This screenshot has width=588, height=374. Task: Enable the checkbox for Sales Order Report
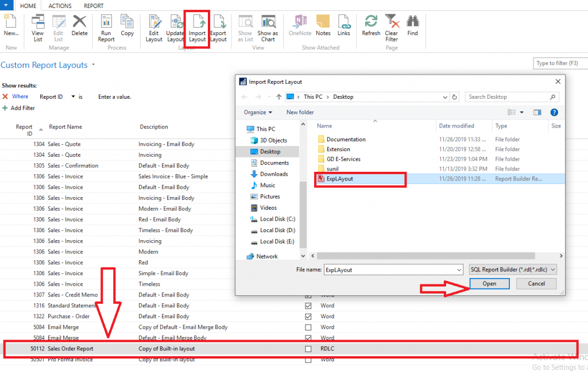[x=308, y=349]
